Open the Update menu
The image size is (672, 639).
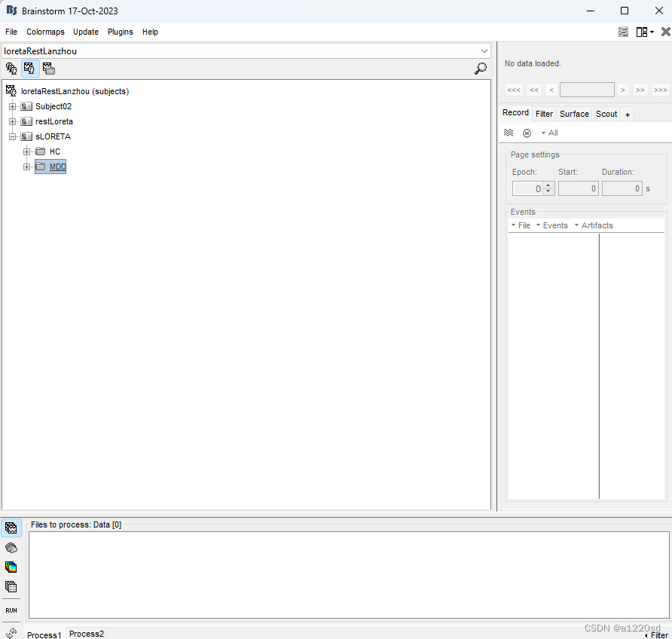pyautogui.click(x=86, y=32)
